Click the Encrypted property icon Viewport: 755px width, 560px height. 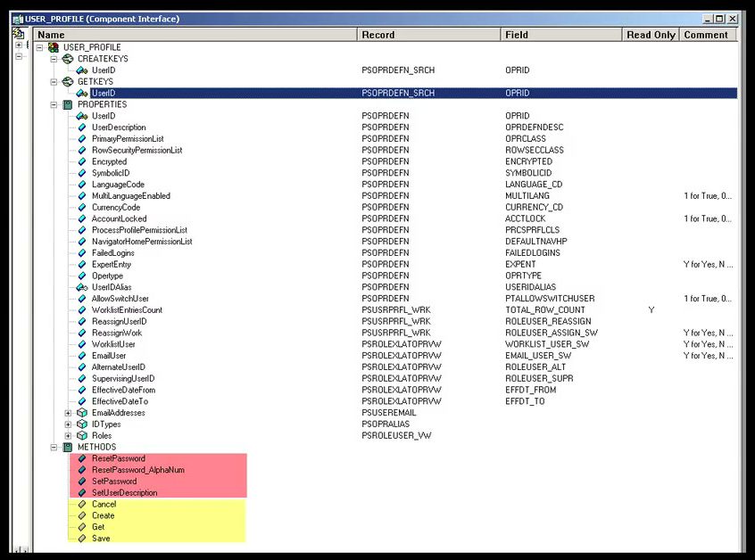point(82,161)
